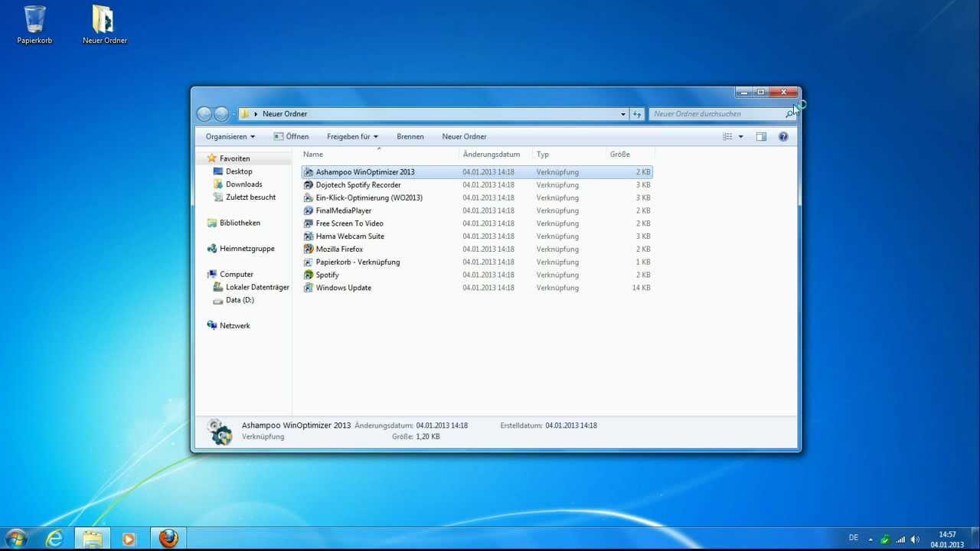Click the Free Screen To Video icon
The height and width of the screenshot is (551, 980).
pos(309,223)
